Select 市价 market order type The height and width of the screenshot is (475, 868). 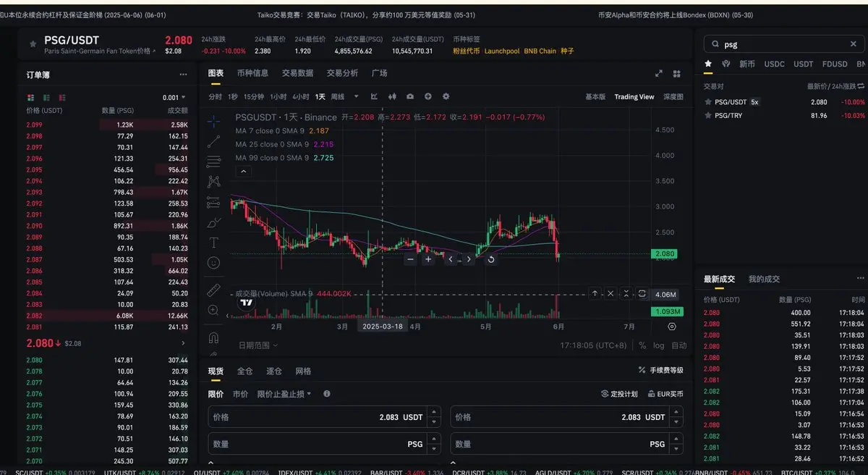coord(240,394)
